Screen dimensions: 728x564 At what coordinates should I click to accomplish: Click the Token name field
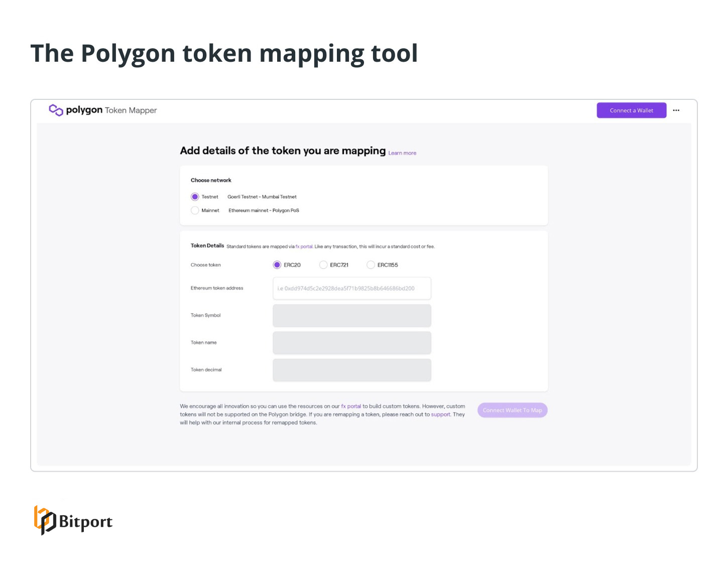click(x=351, y=342)
